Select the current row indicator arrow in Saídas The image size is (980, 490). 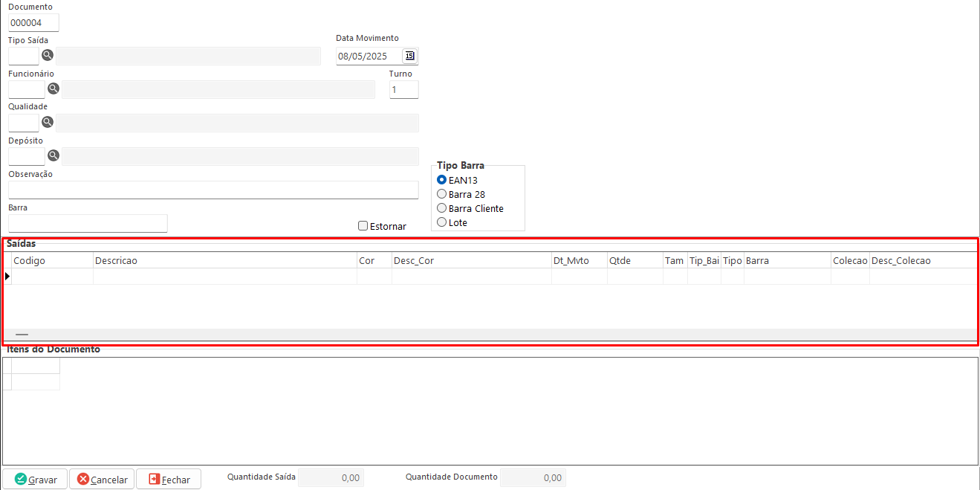7,276
